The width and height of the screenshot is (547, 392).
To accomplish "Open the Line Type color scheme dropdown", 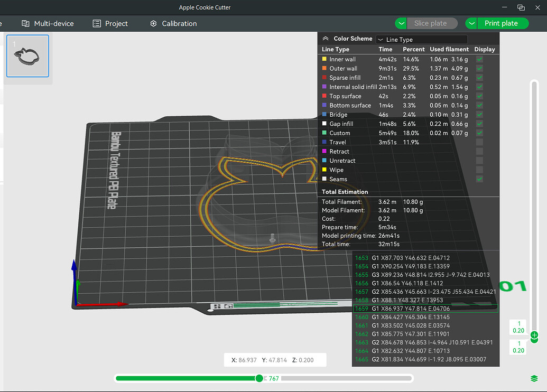I will click(422, 40).
